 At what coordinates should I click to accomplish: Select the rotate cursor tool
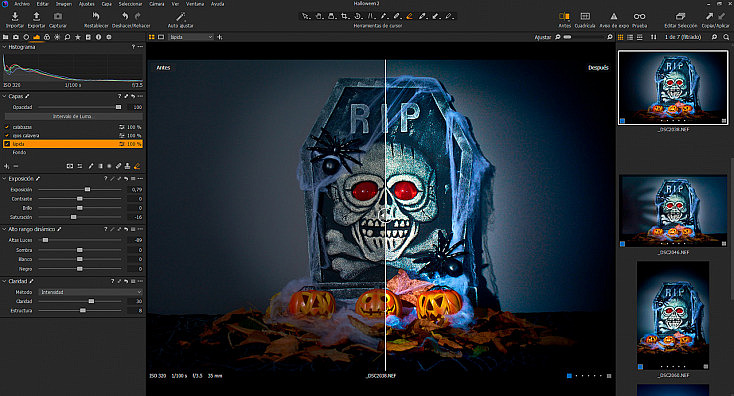(358, 16)
